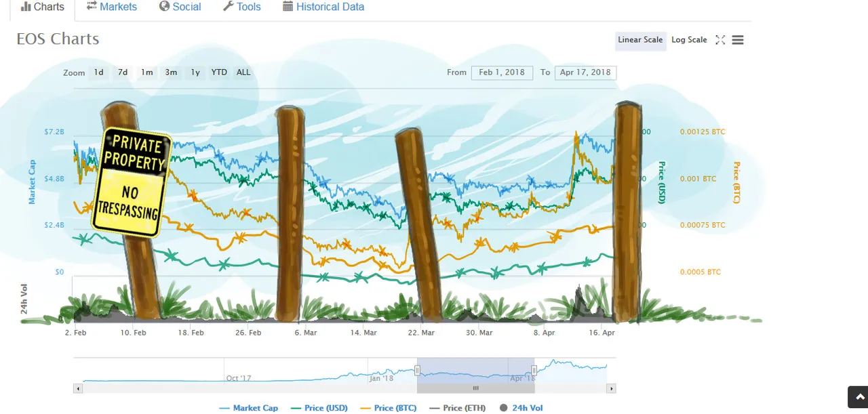
Task: Click the From date field Feb 1, 2018
Action: point(502,73)
